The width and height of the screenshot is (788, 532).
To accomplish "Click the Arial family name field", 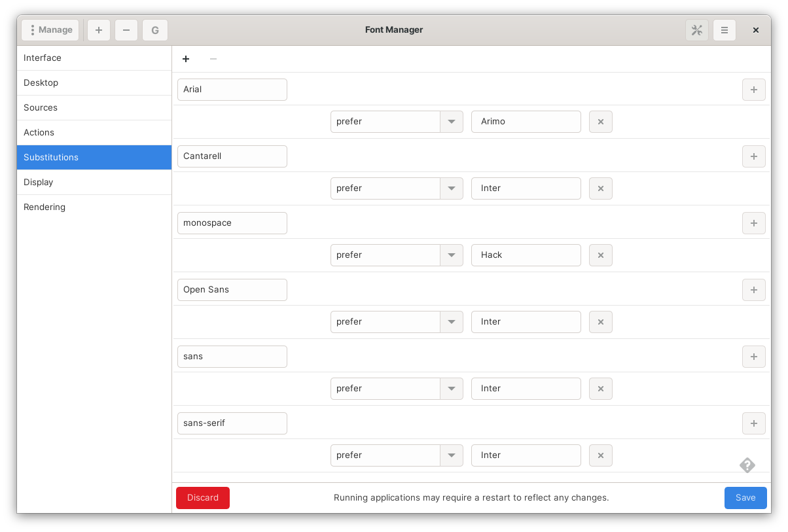I will (x=232, y=89).
